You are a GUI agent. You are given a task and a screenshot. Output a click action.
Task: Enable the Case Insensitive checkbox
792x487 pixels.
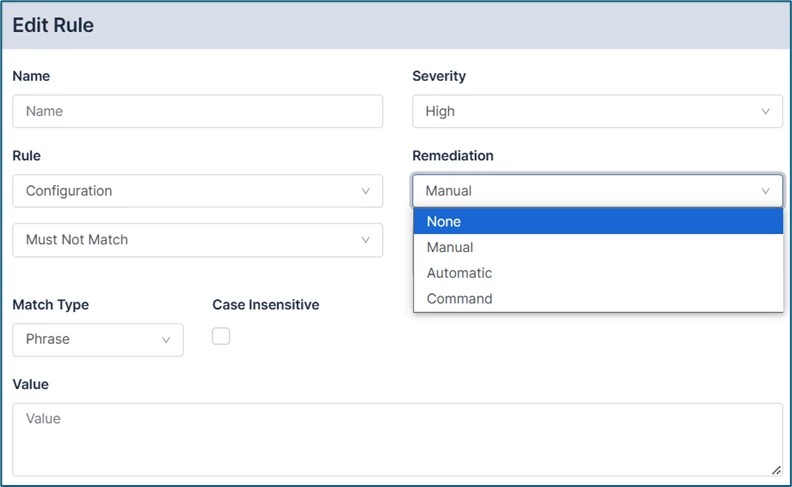click(x=221, y=336)
